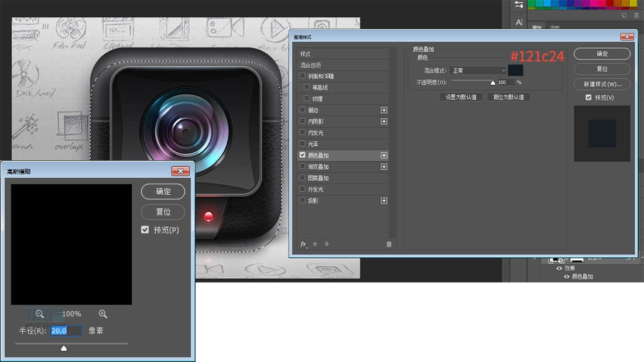Open the character (A|) panel icon
This screenshot has width=644, height=362.
tap(519, 22)
